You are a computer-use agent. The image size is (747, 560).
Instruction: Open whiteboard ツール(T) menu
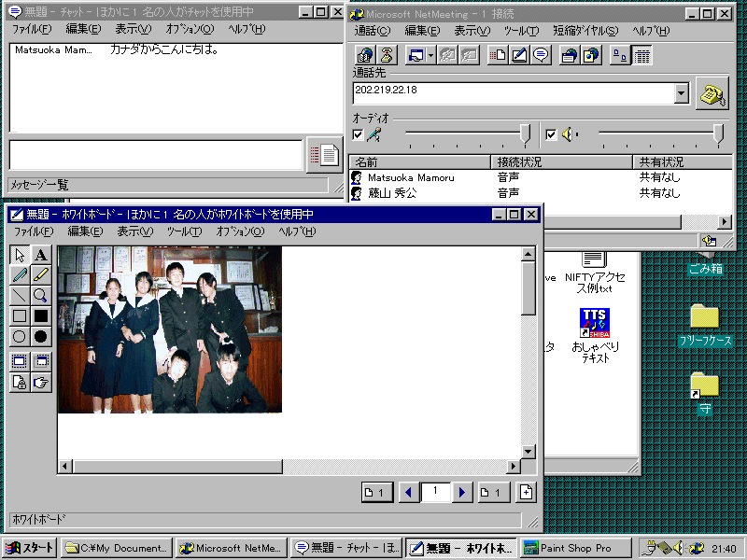click(x=184, y=231)
